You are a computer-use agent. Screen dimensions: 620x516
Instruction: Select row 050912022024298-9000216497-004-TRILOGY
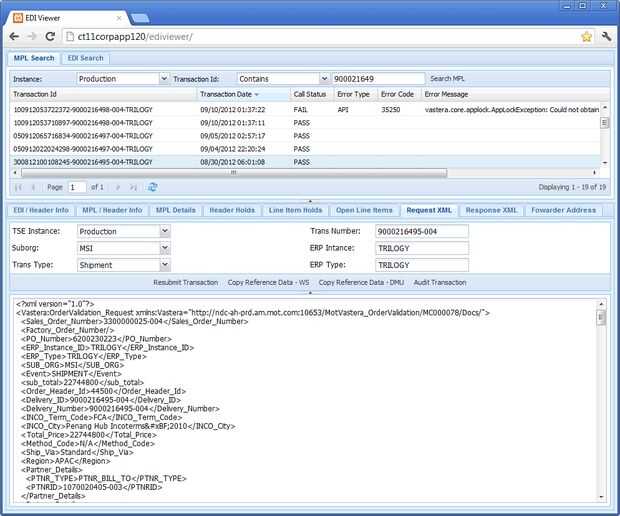[x=304, y=149]
